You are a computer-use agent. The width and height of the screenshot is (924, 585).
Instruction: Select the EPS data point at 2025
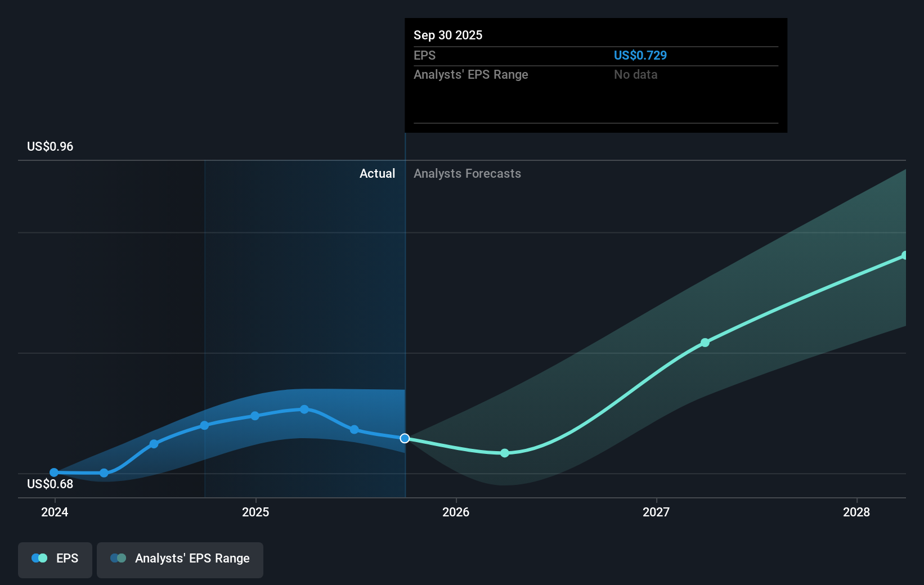tap(255, 416)
